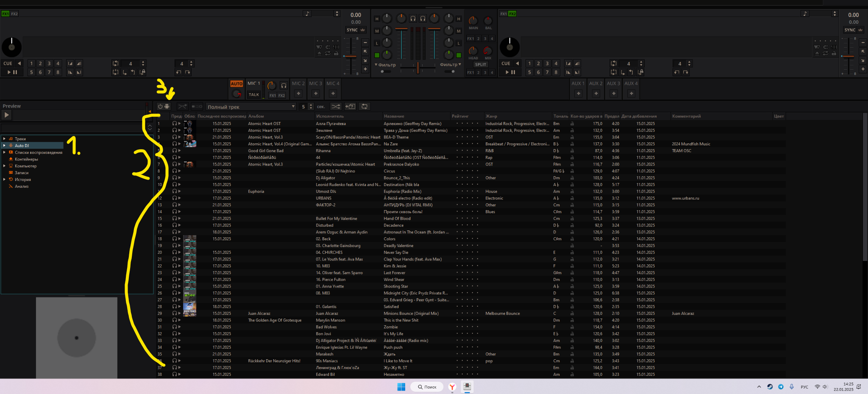868x394 pixels.
Task: Click the left deck SYNC button
Action: 352,30
